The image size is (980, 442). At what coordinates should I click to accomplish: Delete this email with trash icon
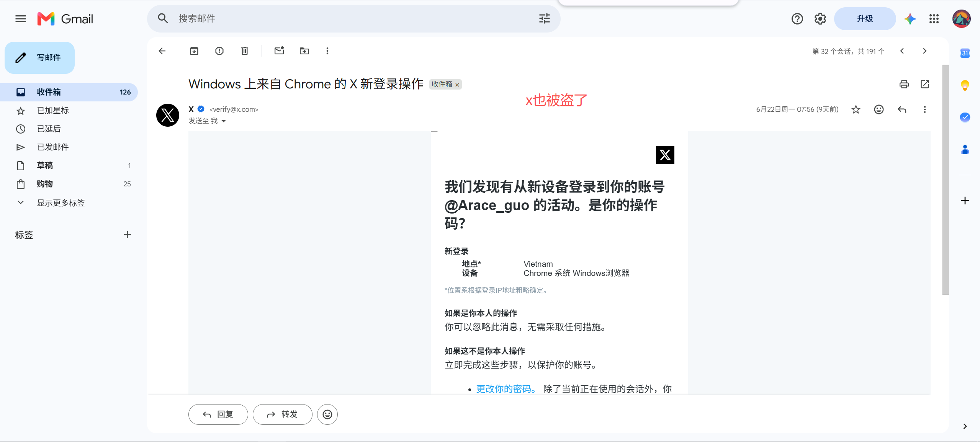pos(245,51)
